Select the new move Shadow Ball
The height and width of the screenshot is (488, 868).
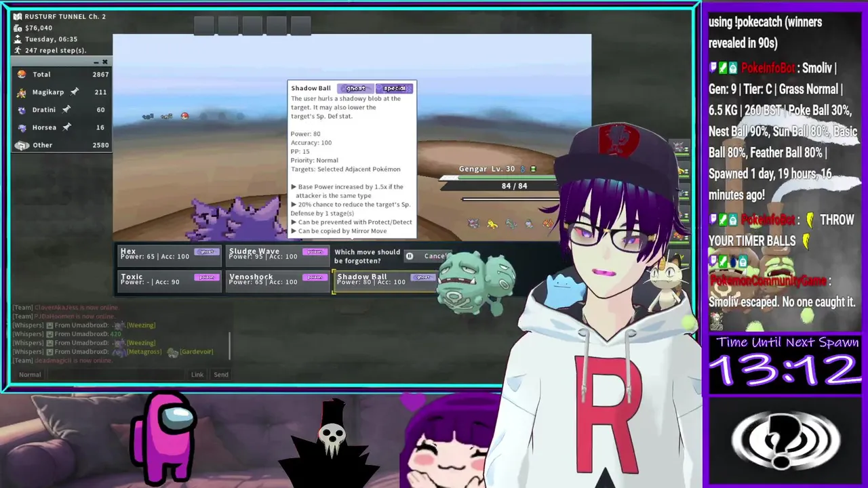click(x=385, y=281)
